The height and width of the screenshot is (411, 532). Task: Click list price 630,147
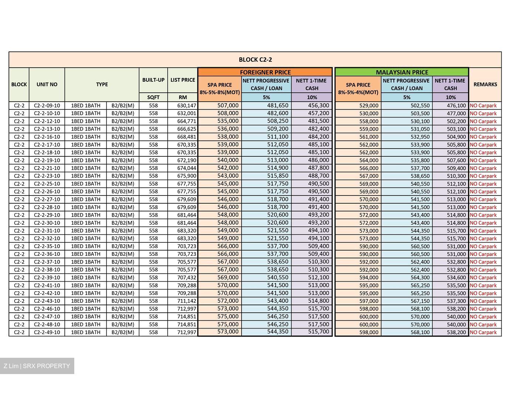pyautogui.click(x=187, y=106)
